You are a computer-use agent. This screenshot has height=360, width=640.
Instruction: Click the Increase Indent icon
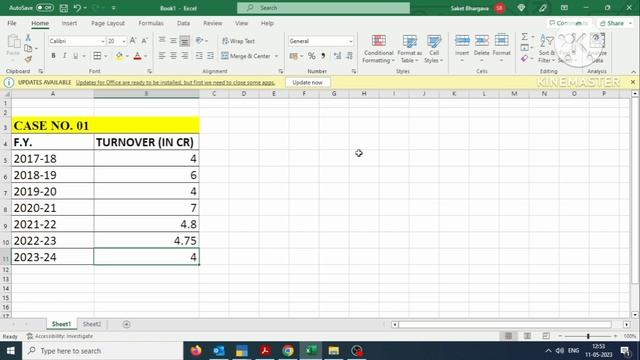210,56
